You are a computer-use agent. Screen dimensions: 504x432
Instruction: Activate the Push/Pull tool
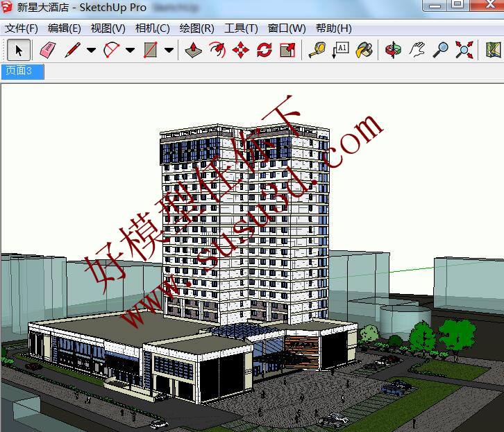(x=193, y=50)
